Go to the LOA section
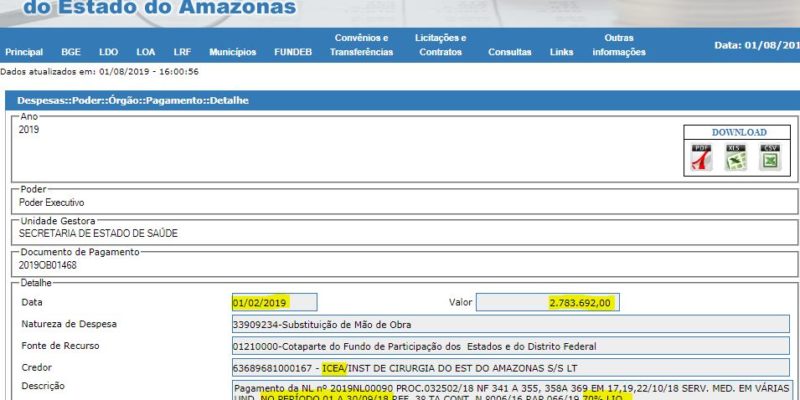Screen dimensions: 800x400 pos(145,52)
